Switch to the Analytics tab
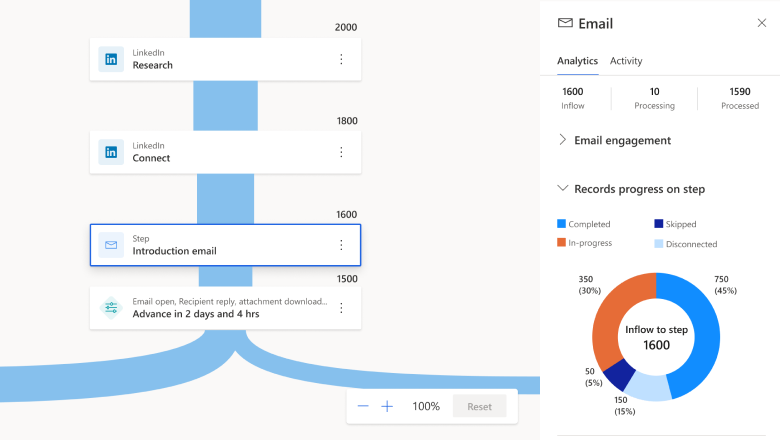780x440 pixels. point(577,61)
